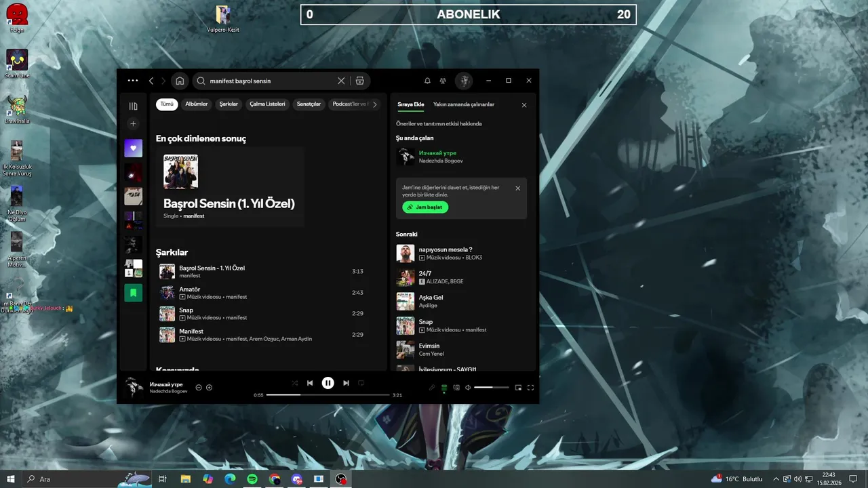Filter results by Şarkılar

click(229, 104)
